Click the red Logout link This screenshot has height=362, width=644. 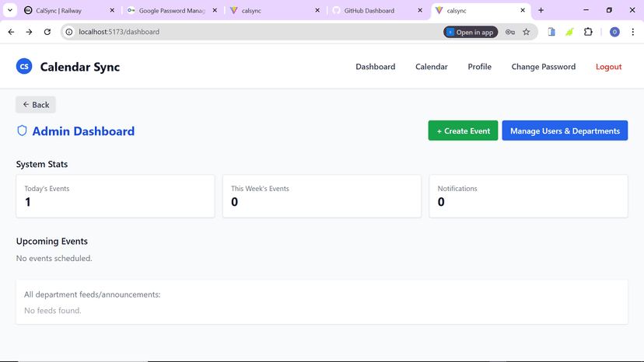(609, 67)
